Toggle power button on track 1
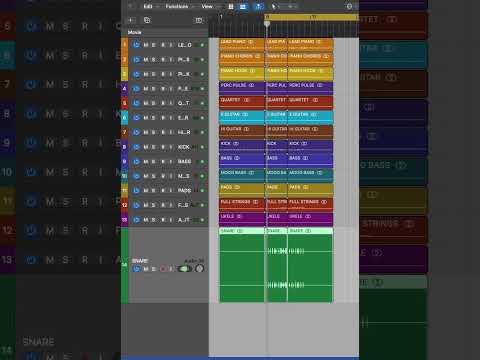The width and height of the screenshot is (480, 360). 136,45
